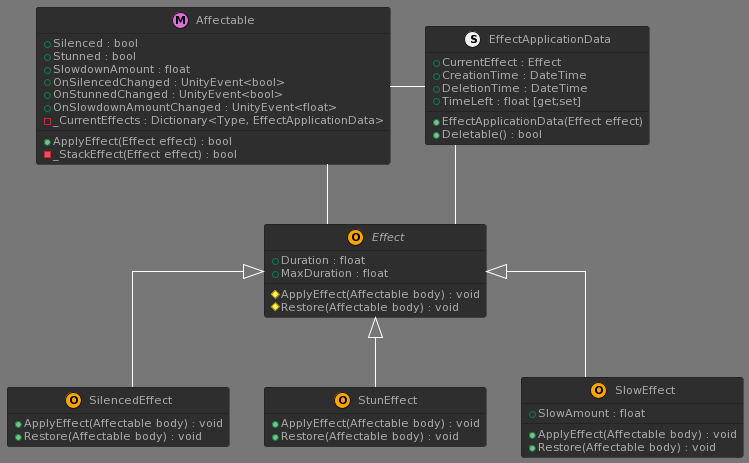749x463 pixels.
Task: Click the orange O icon of SilencedEffect
Action: pos(73,400)
